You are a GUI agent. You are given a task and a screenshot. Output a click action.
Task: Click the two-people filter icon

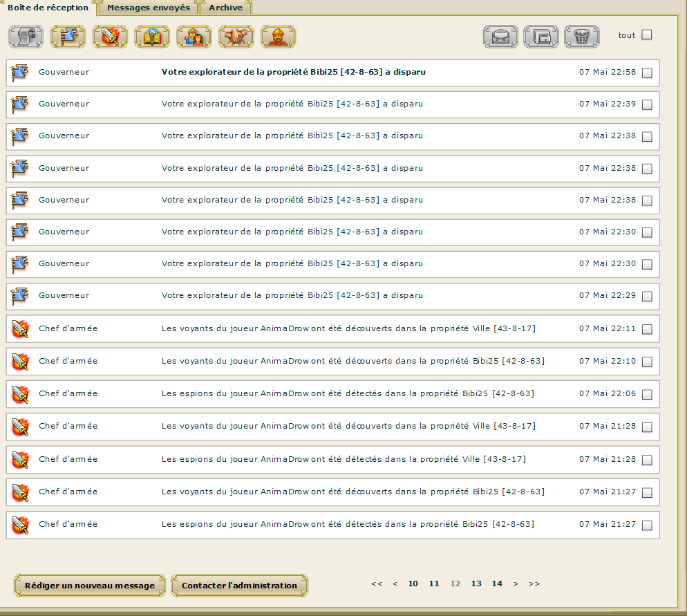tap(194, 37)
